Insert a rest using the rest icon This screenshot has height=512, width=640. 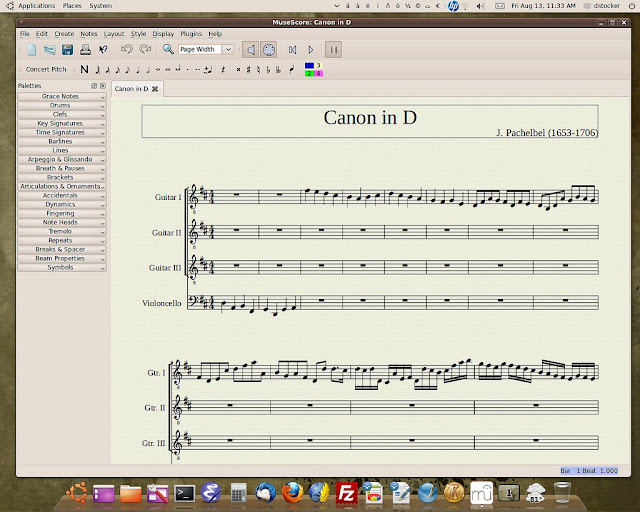[x=223, y=70]
